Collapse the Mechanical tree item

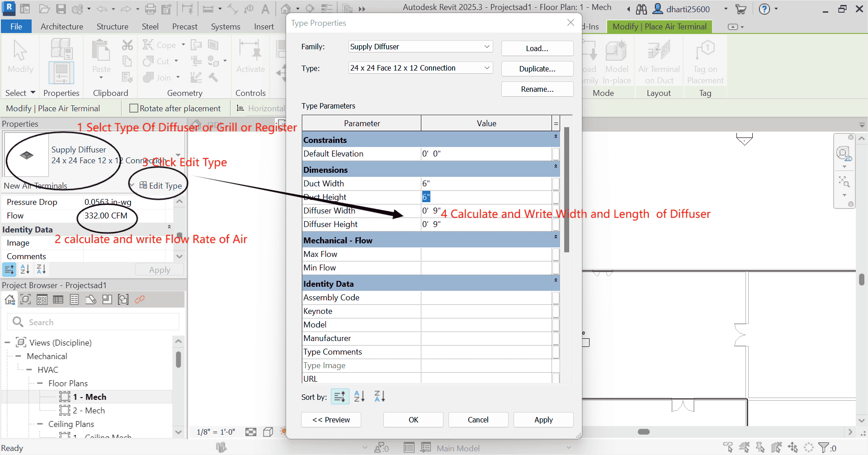(18, 356)
